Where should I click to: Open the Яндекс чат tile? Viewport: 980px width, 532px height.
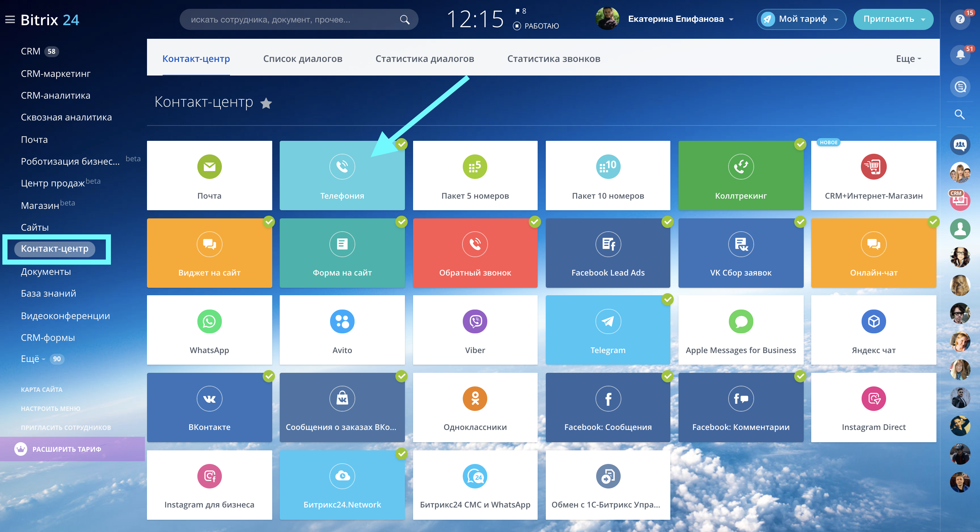coord(873,330)
